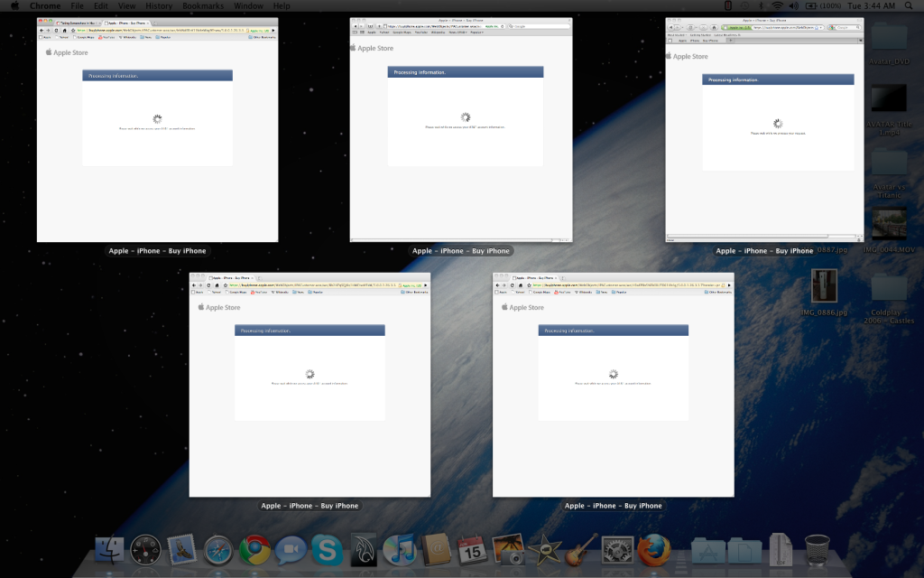
Task: Click the Tue 3:44 AM clock
Action: pos(872,6)
